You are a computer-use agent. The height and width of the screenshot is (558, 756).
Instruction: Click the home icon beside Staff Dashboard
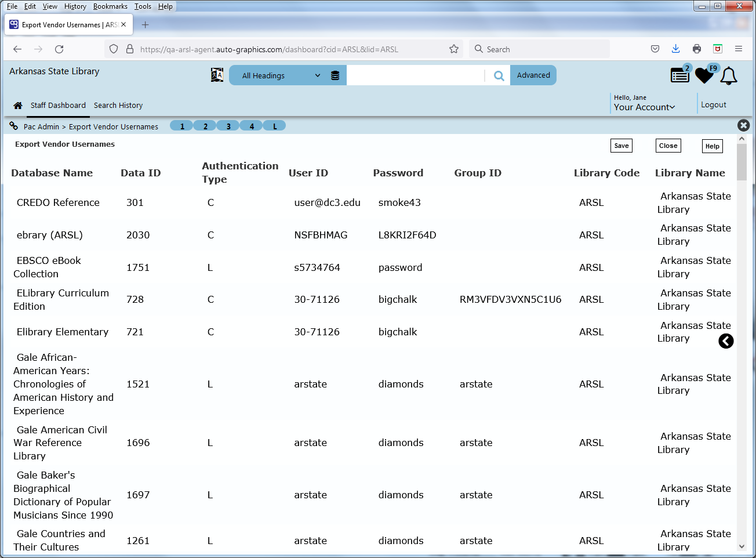[x=18, y=106]
